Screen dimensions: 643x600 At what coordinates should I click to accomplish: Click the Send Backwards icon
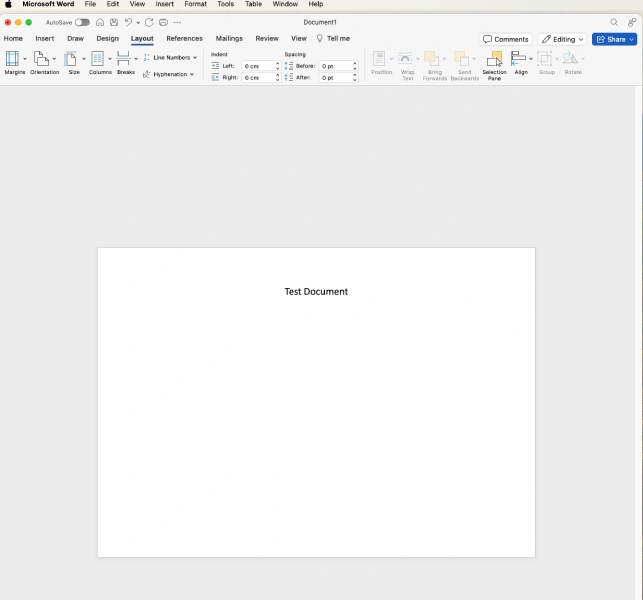461,59
